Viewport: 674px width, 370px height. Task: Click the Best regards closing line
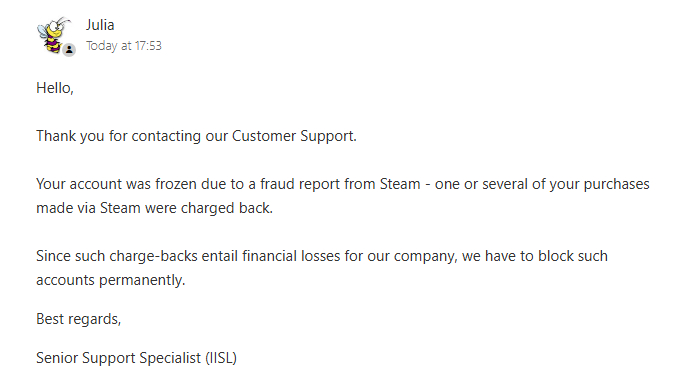click(x=79, y=319)
